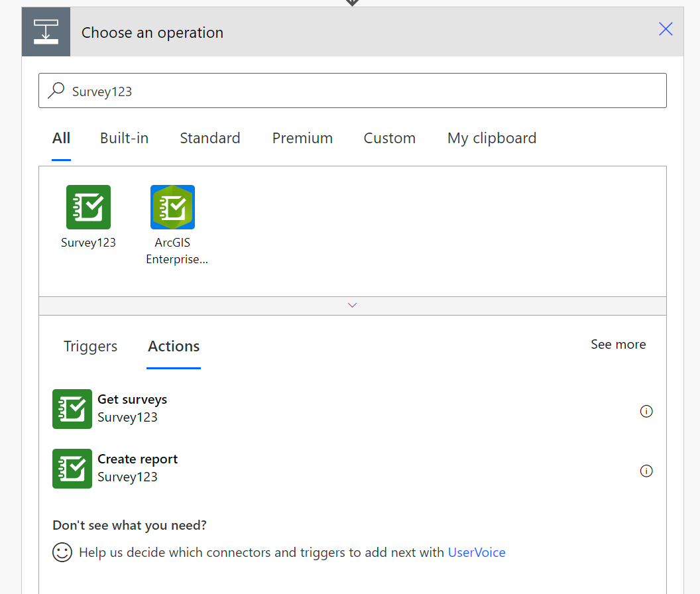Select the Survey123 connector icon

pos(88,207)
